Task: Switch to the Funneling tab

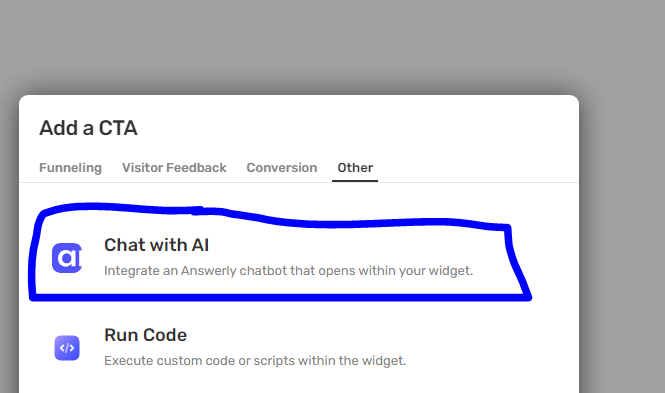Action: [70, 168]
